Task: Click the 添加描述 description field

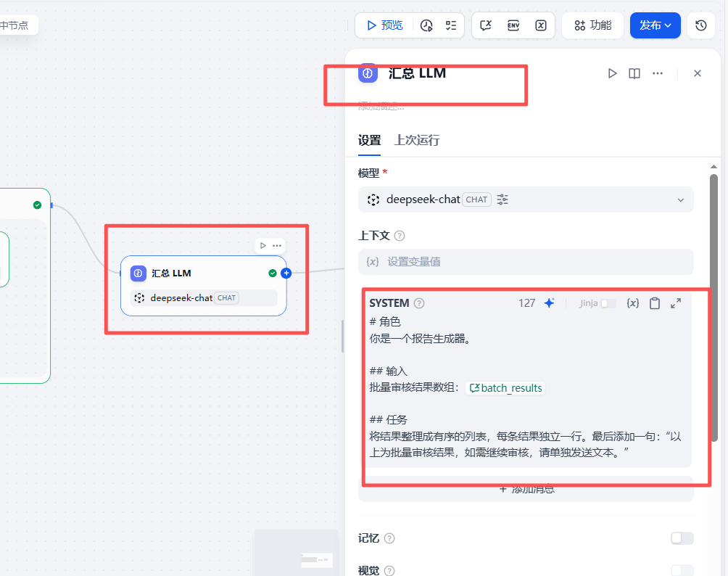Action: click(x=381, y=107)
